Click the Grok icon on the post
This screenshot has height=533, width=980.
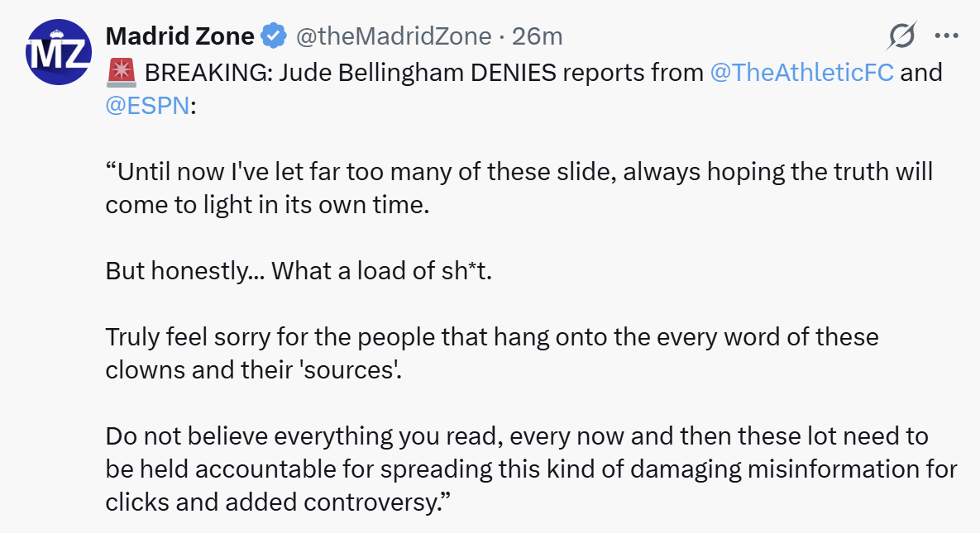[x=901, y=36]
